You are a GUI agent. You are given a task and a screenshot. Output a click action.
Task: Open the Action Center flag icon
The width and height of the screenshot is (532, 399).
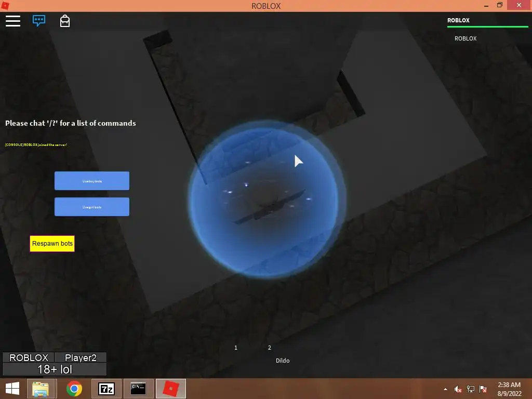[483, 389]
